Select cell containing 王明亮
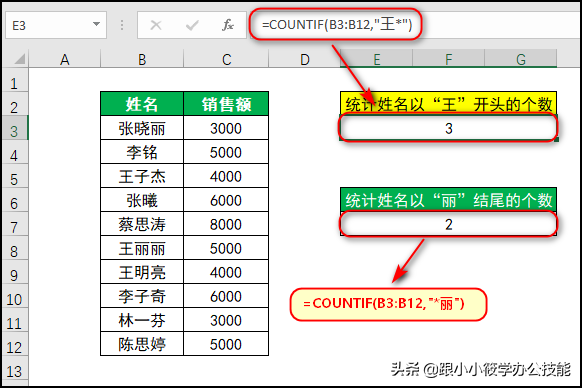The width and height of the screenshot is (582, 388). pos(142,272)
